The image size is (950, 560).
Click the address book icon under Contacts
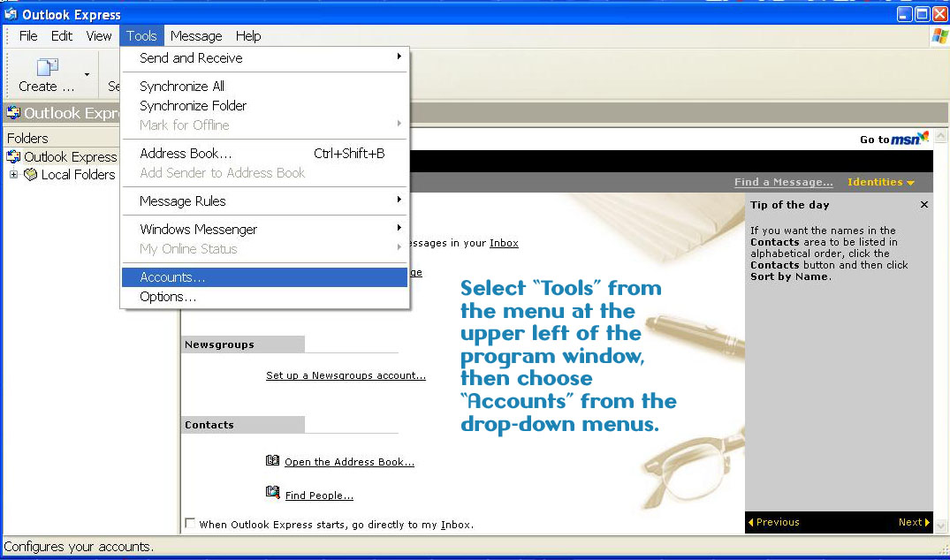[x=273, y=461]
